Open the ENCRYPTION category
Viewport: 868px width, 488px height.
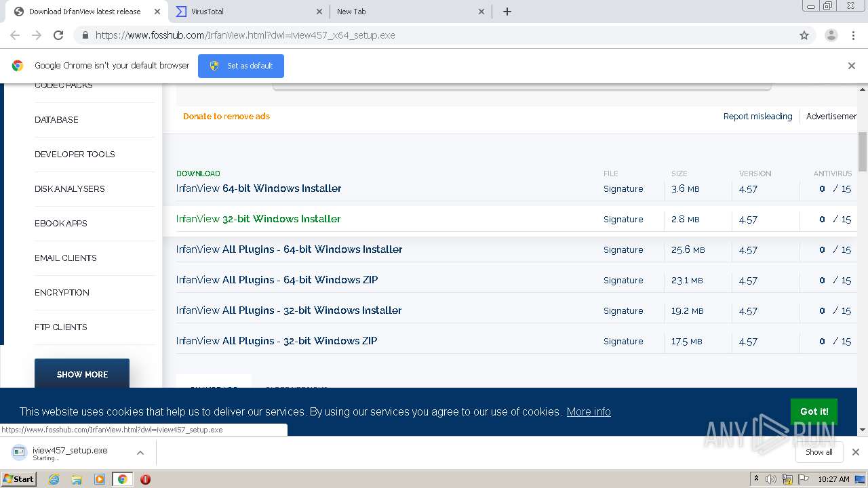click(62, 292)
